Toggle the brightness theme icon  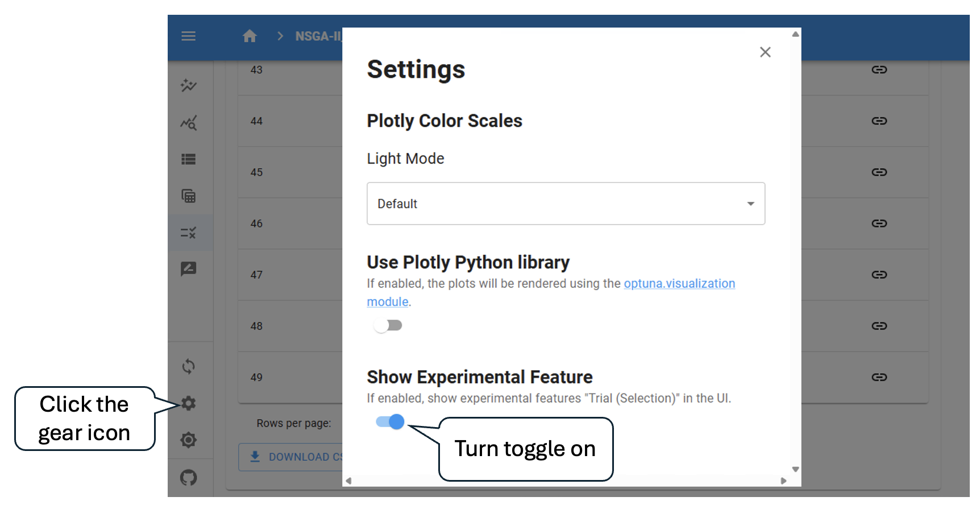(188, 440)
